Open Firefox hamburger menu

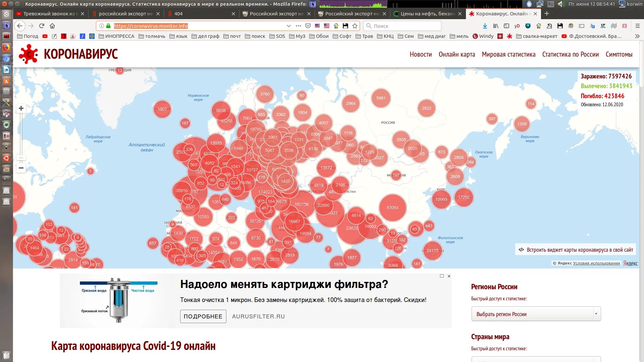point(638,26)
